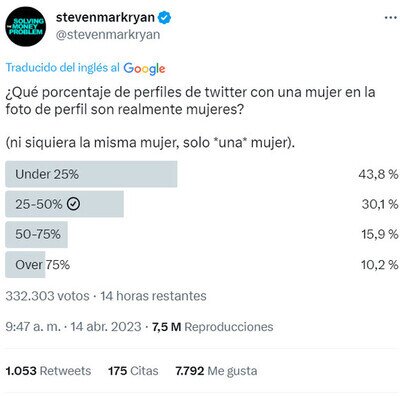The image size is (400, 396).
Task: View the 7.792 Me gusta list
Action: click(216, 371)
